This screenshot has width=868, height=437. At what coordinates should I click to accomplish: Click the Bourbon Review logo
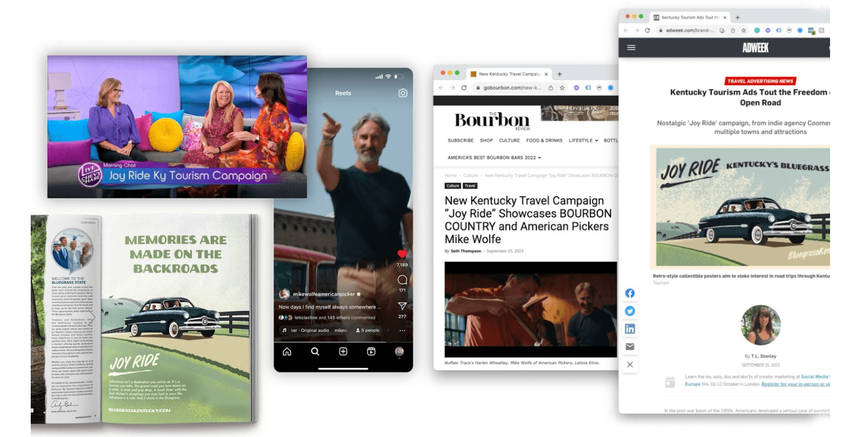coord(492,121)
